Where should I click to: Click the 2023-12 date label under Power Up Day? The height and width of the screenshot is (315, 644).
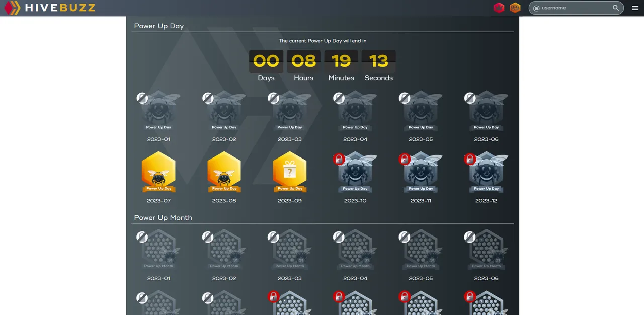[486, 201]
